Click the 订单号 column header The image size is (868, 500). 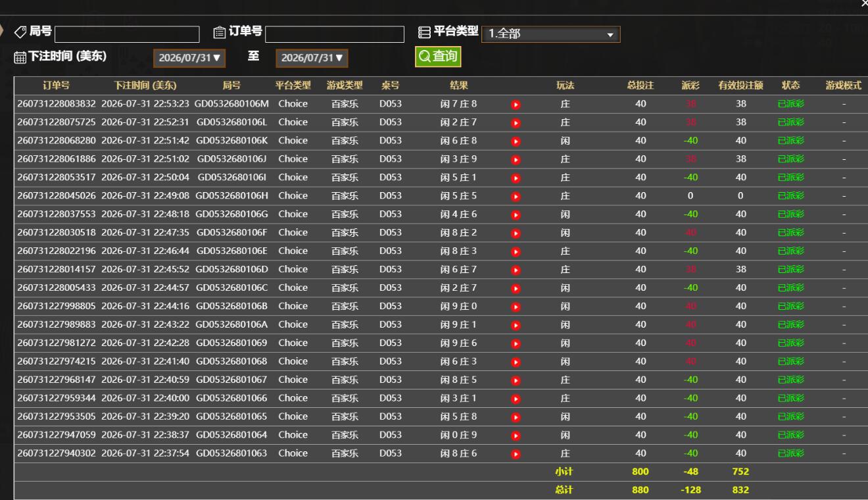pyautogui.click(x=57, y=86)
